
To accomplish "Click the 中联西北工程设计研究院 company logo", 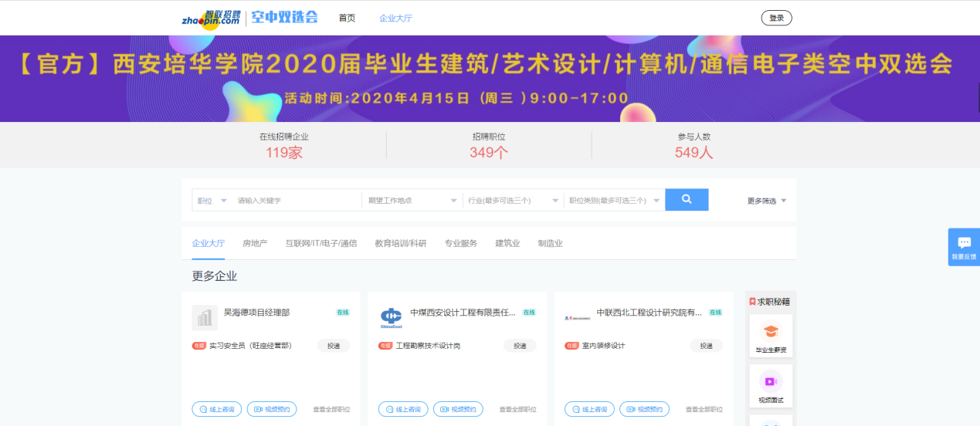I will [x=577, y=317].
